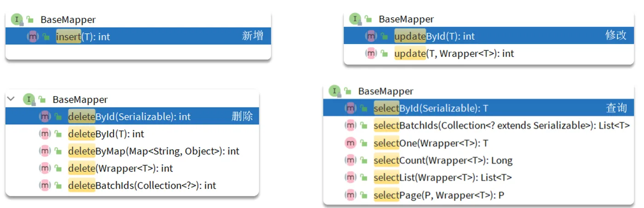Click green public lock icon beside deleteBatchIds

click(x=58, y=185)
